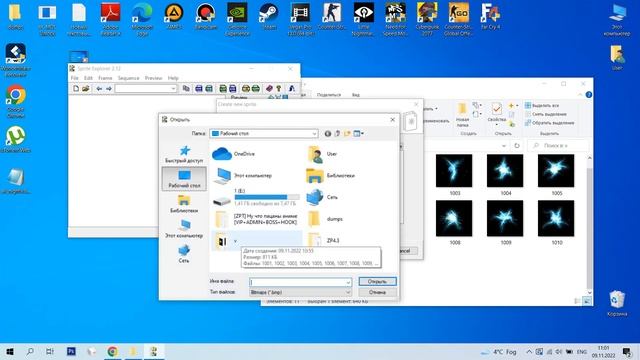Switch to the Поделиться tab in Explorer
640x360 pixels.
coord(329,95)
